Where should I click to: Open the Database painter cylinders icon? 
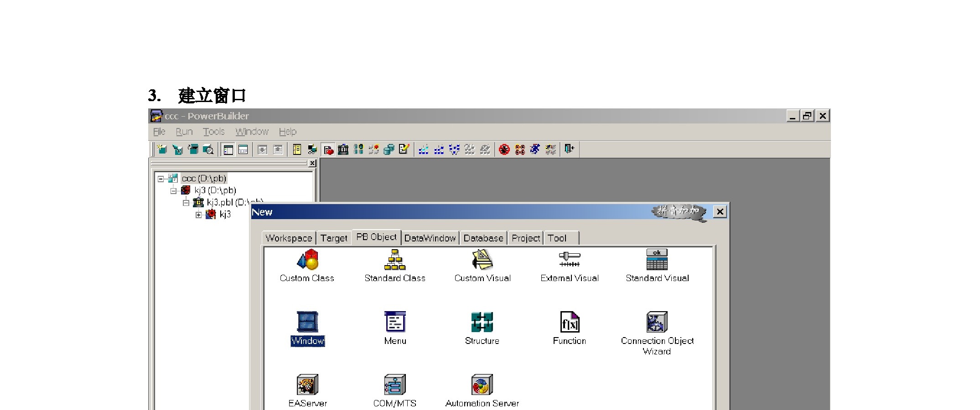389,149
